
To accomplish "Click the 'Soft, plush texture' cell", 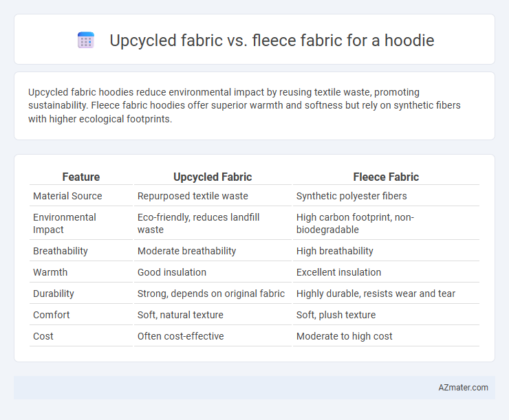I will [336, 315].
